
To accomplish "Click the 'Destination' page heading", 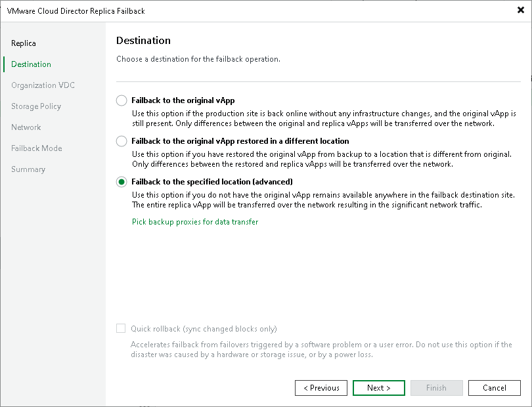I will tap(144, 40).
